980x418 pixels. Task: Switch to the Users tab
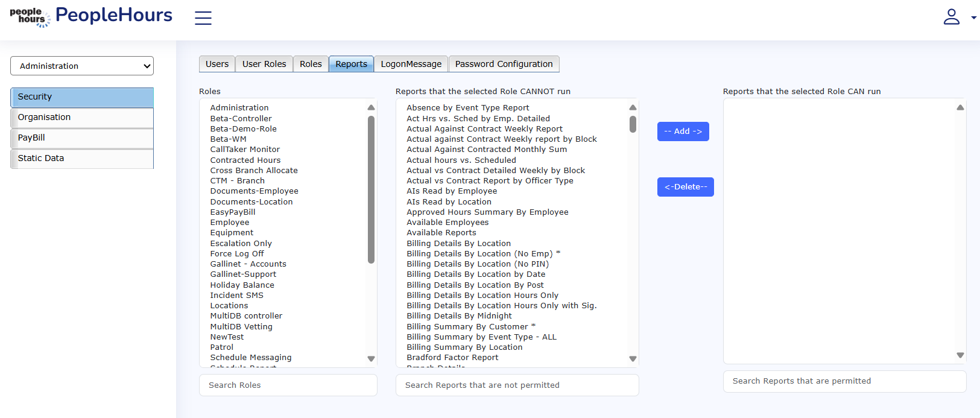[217, 64]
